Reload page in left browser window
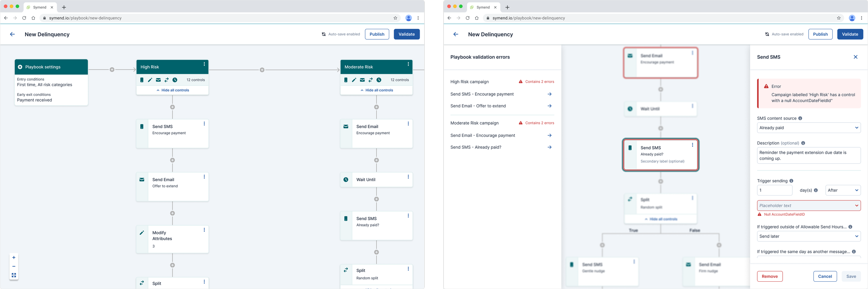This screenshot has width=868, height=289. [24, 18]
